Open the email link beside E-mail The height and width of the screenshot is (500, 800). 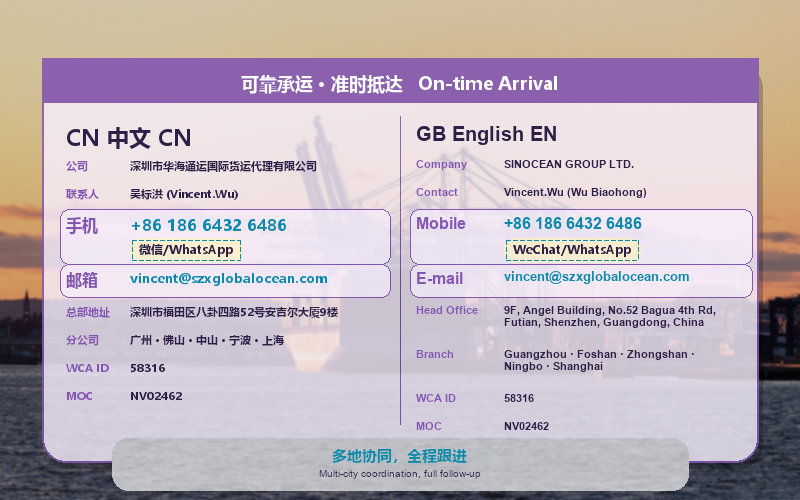[x=596, y=277]
